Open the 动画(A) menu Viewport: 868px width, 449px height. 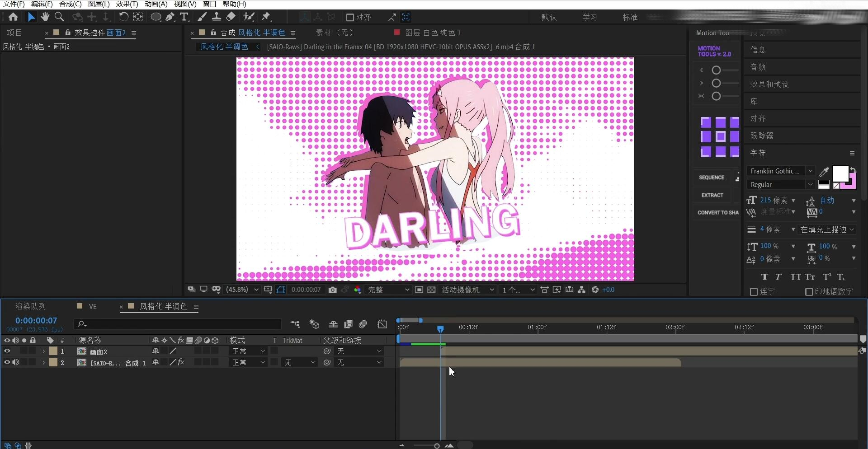(x=156, y=4)
